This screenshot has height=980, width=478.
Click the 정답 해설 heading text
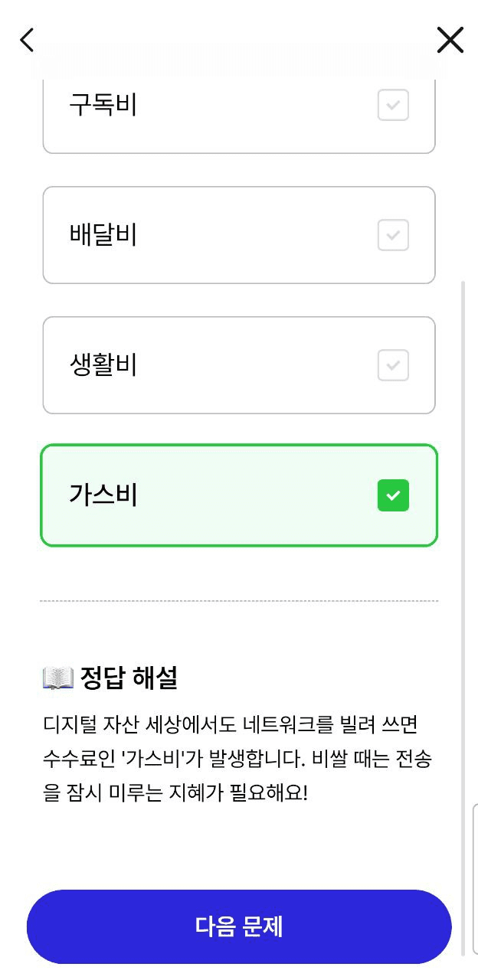[129, 678]
